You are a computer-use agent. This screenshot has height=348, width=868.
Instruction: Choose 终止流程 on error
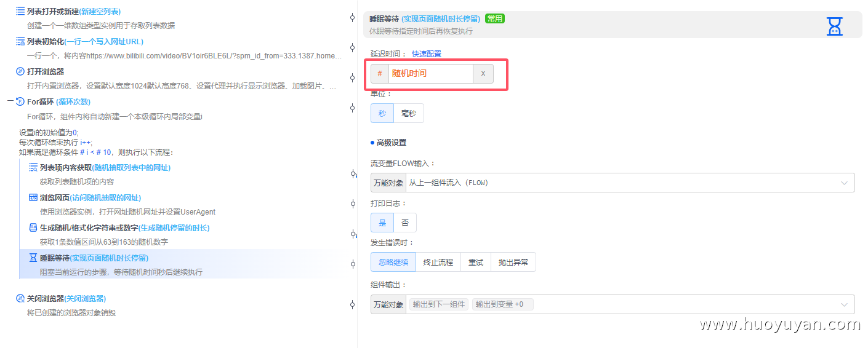click(x=438, y=262)
